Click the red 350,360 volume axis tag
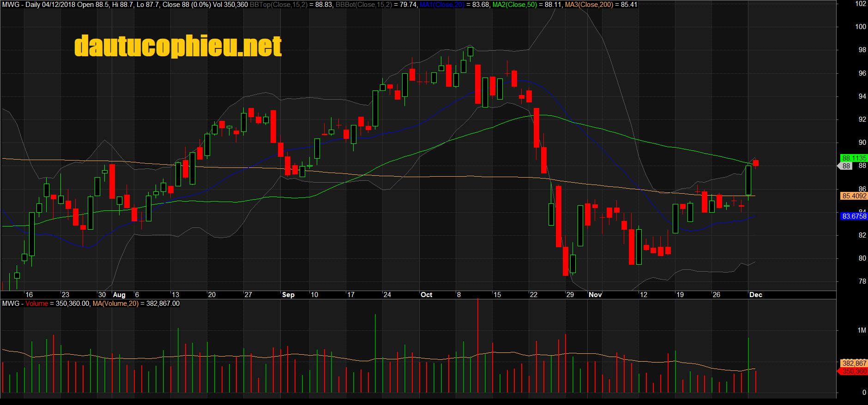Image resolution: width=868 pixels, height=405 pixels. [854, 371]
